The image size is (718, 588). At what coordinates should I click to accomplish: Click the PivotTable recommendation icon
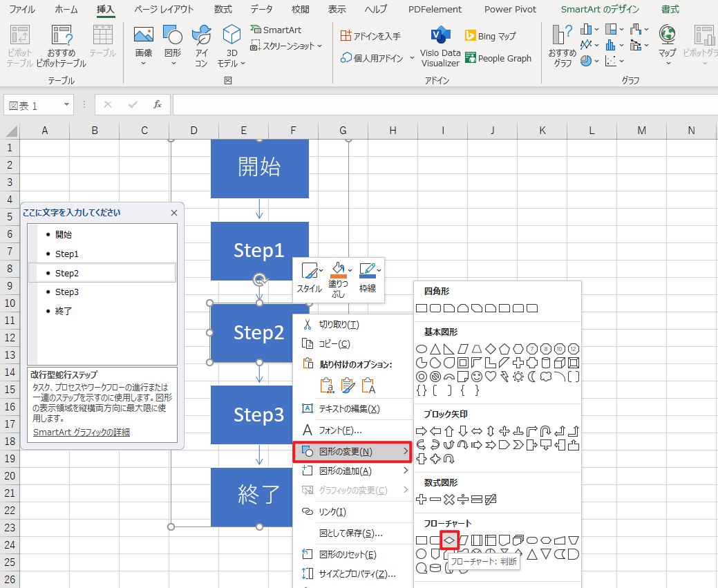[x=61, y=46]
